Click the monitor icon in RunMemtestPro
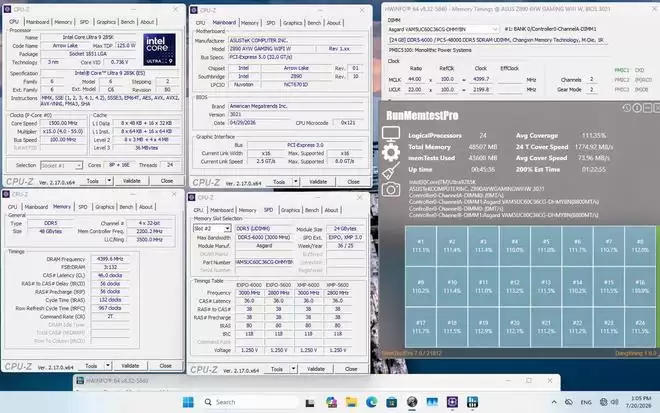The image size is (660, 413). point(391,134)
